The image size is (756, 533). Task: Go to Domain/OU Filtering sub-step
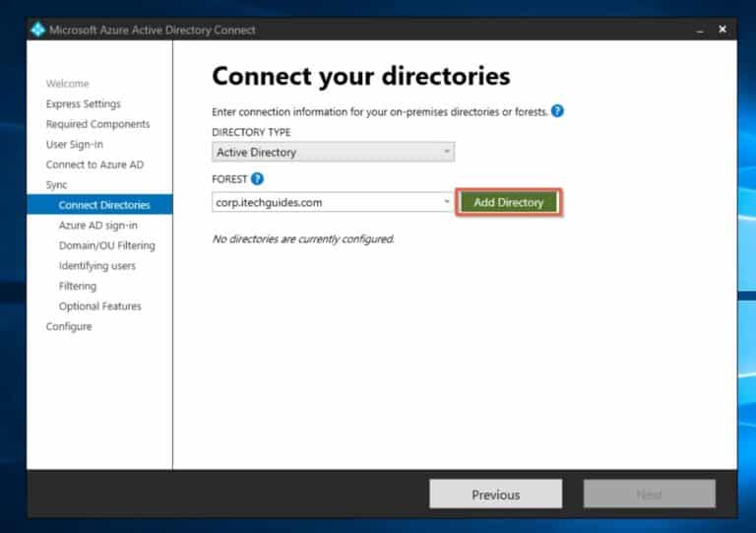107,245
